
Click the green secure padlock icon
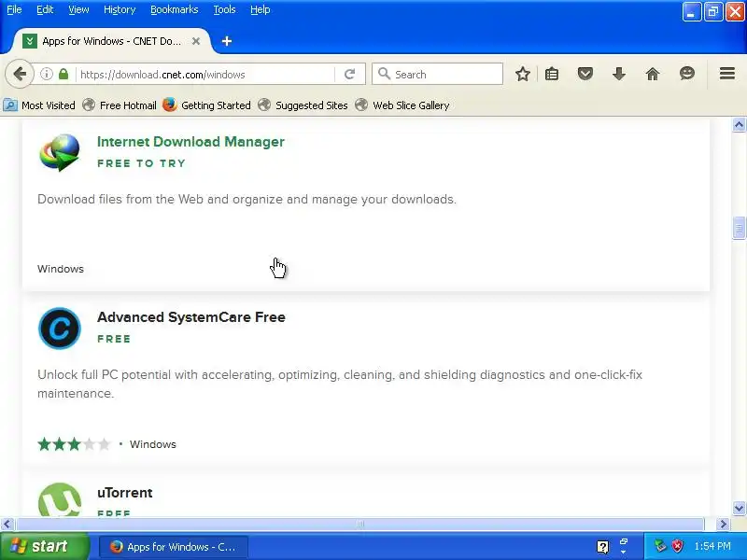tap(63, 74)
